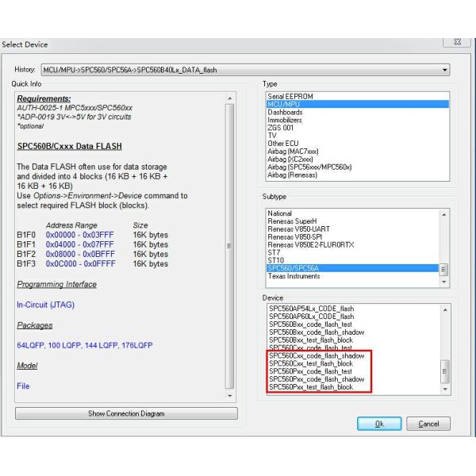This screenshot has width=476, height=476.
Task: Pick Airbag (Renesas) in Type list
Action: pos(293,175)
